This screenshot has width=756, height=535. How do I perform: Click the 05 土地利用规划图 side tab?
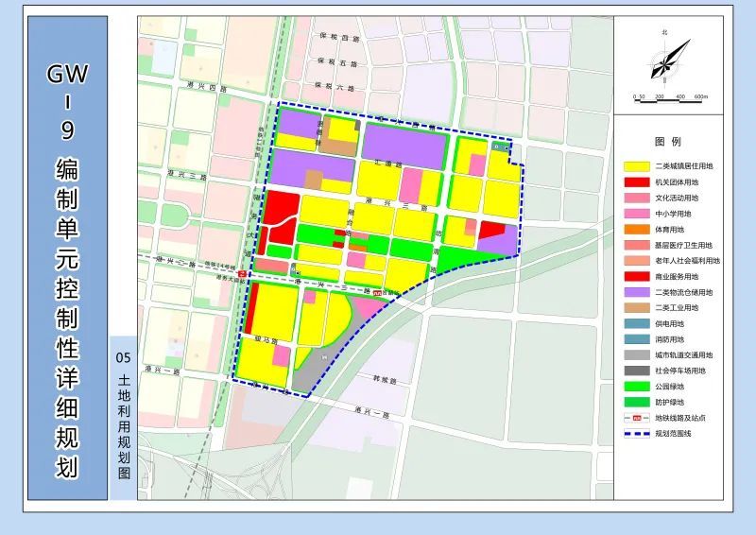(124, 418)
